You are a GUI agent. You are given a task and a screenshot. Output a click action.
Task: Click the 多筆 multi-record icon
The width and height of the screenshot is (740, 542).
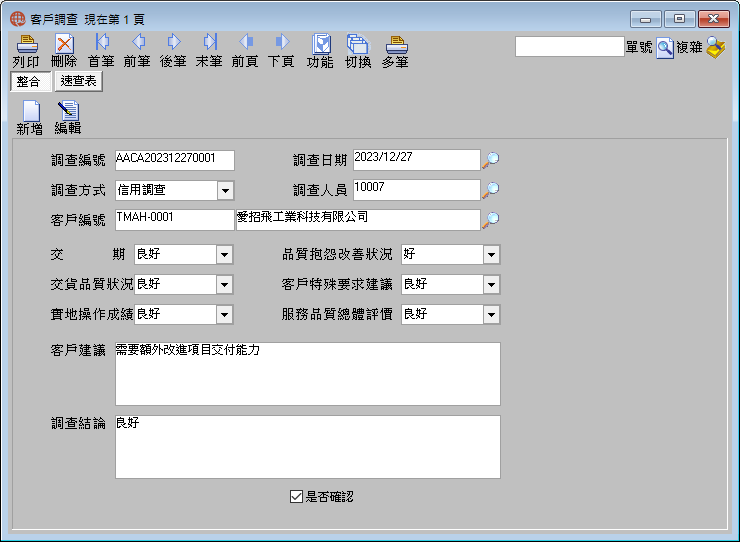coord(396,44)
